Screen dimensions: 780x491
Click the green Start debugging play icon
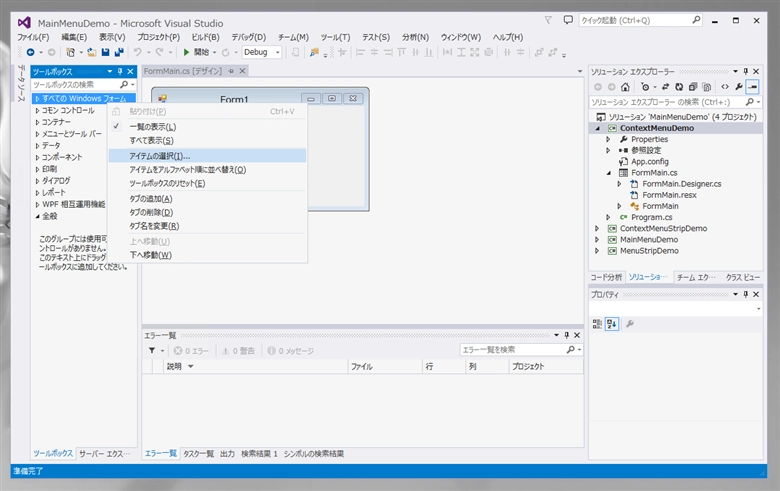(x=186, y=52)
